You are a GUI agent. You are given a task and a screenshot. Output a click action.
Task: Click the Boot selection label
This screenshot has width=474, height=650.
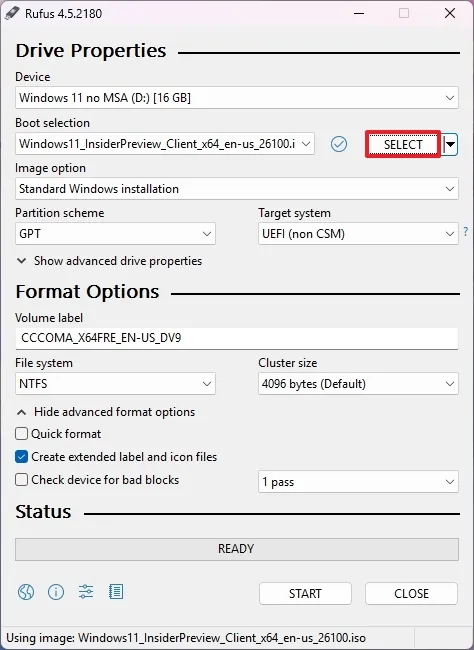pos(53,123)
